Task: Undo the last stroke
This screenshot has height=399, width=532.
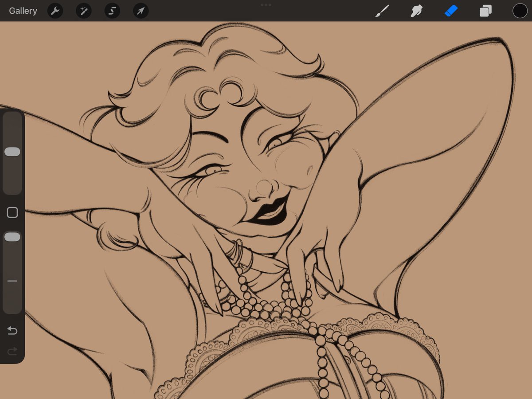Action: [x=12, y=331]
